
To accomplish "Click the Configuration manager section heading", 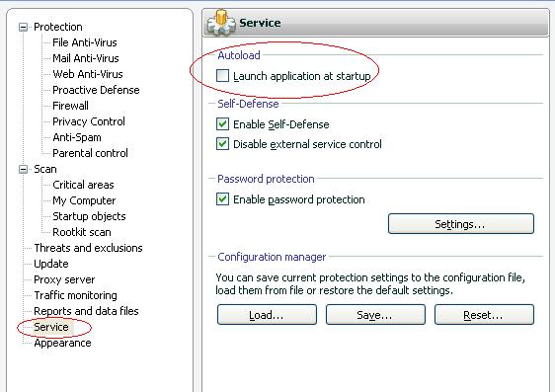I will click(272, 257).
